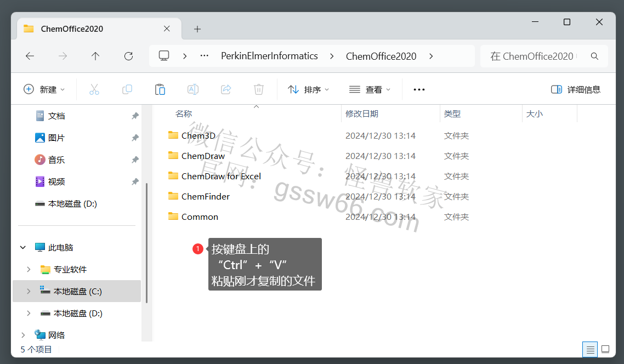Expand the 专业软件 tree node

29,269
